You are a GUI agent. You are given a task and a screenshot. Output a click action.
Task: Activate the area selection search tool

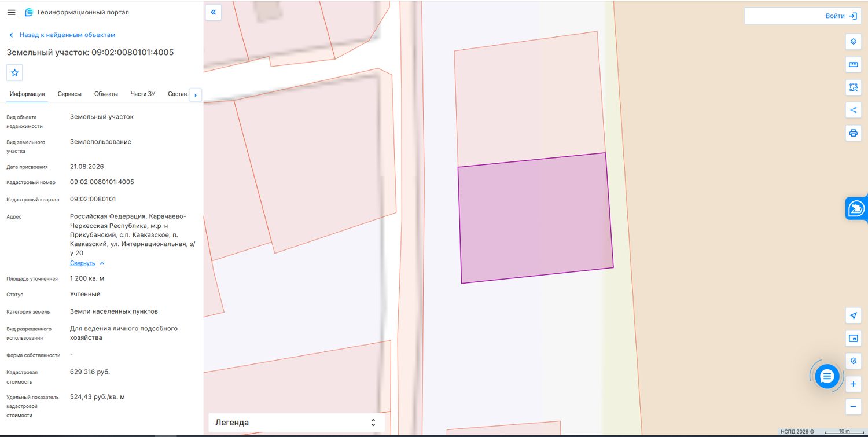(853, 87)
